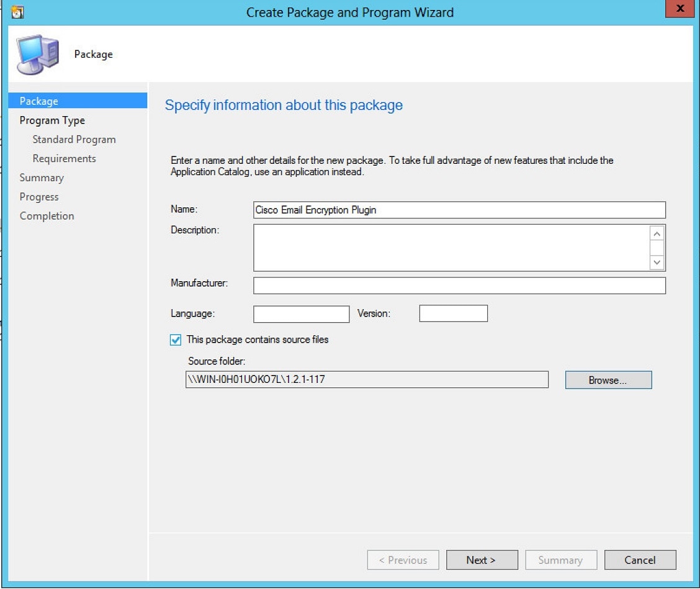Select the "Standard Program" step
Viewport: 700px width, 589px height.
[74, 139]
